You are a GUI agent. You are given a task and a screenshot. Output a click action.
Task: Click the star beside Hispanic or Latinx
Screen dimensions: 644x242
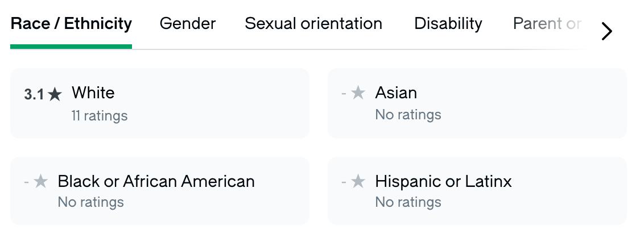click(358, 182)
